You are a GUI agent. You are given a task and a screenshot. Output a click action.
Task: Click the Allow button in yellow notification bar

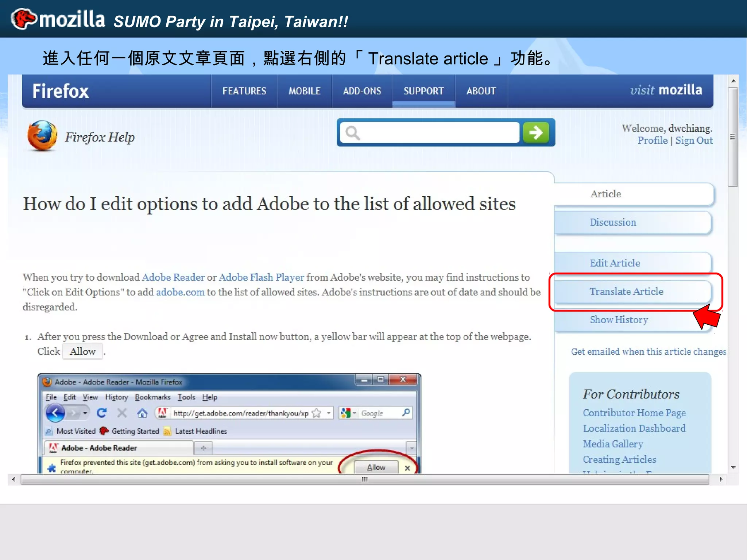376,467
